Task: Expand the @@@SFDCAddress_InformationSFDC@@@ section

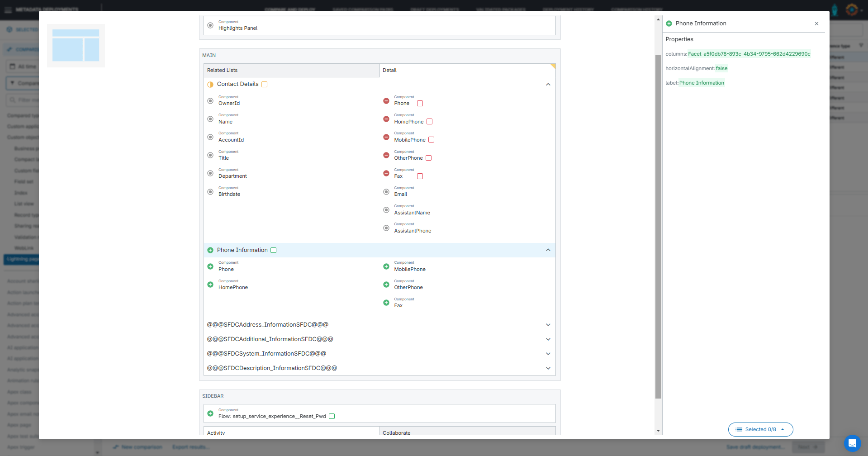Action: (x=548, y=325)
